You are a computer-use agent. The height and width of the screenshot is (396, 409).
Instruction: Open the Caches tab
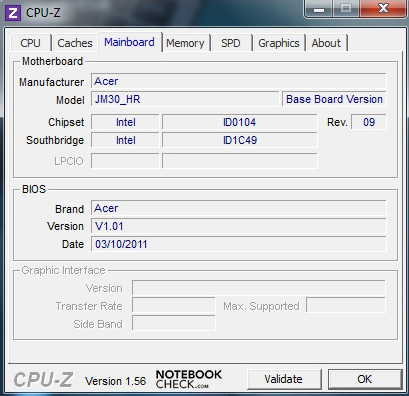(x=75, y=43)
